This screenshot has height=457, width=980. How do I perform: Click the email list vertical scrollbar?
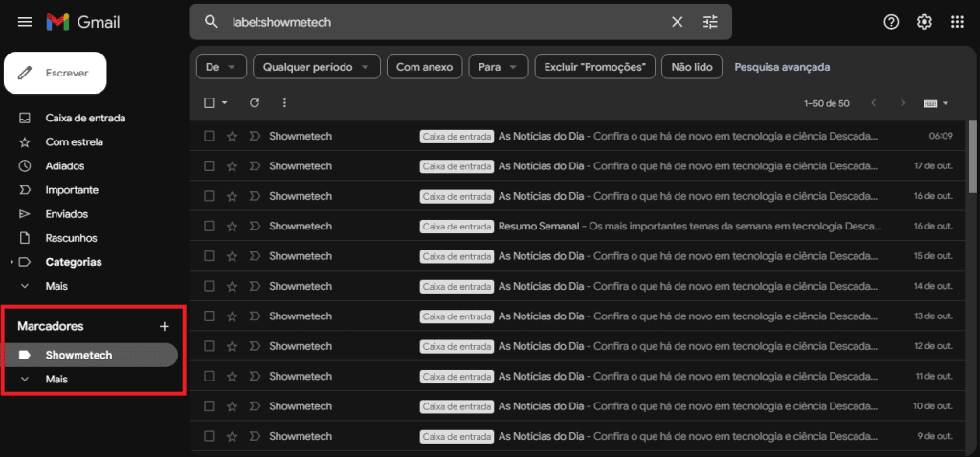point(972,158)
